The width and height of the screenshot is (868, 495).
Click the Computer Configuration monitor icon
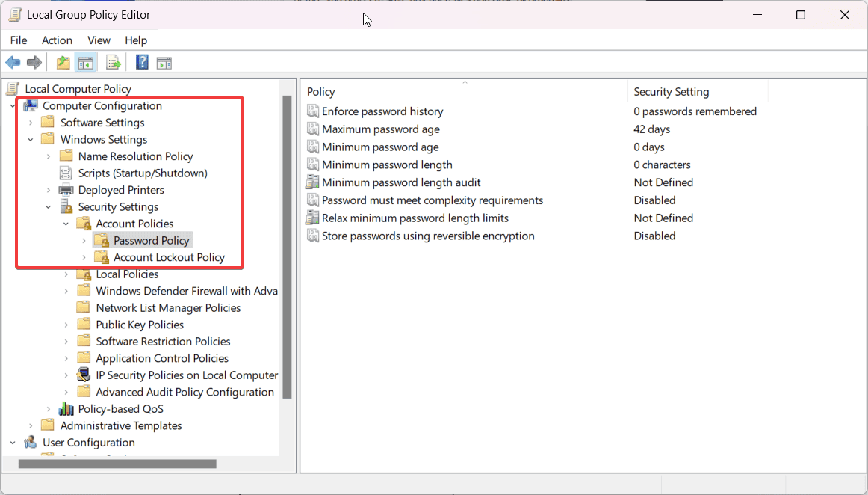pyautogui.click(x=31, y=106)
